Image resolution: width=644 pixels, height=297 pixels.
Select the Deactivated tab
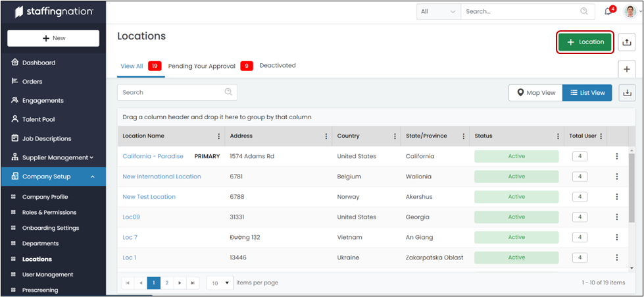coord(278,65)
